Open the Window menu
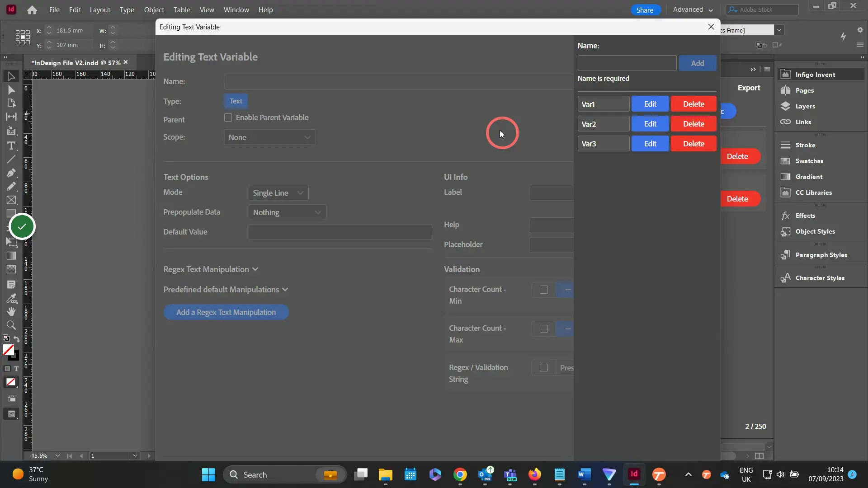The height and width of the screenshot is (488, 868). coord(236,9)
